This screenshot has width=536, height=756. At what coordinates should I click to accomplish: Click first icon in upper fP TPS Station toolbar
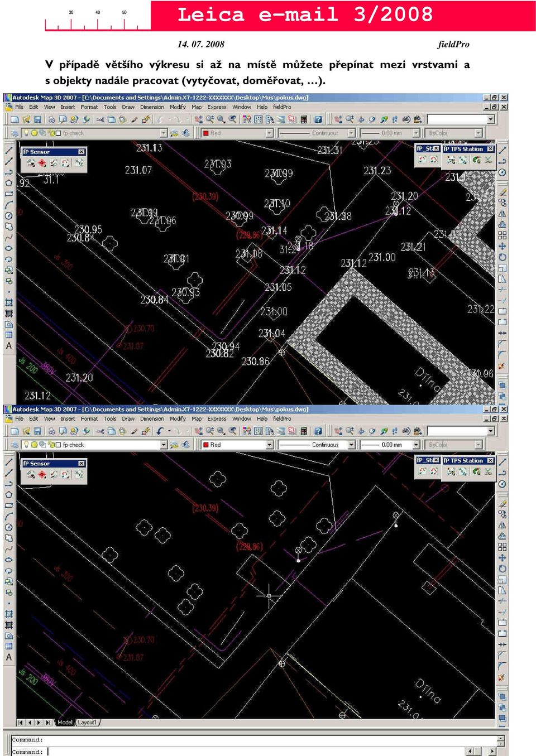tap(451, 160)
